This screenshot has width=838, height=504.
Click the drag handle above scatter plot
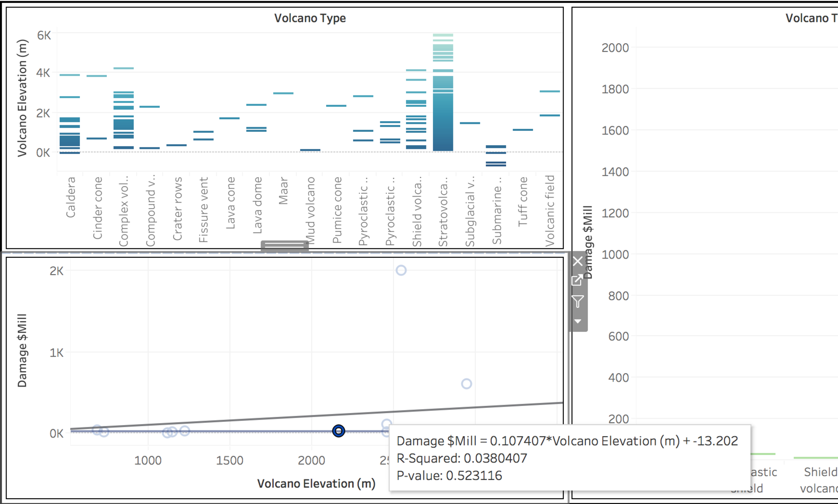(284, 245)
